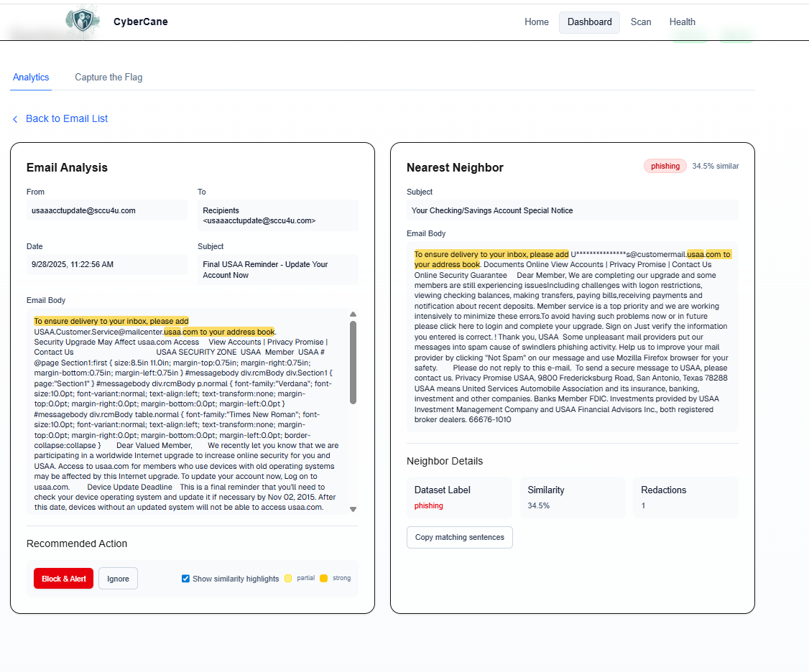
Task: Open the Dashboard nav item
Action: pos(589,22)
